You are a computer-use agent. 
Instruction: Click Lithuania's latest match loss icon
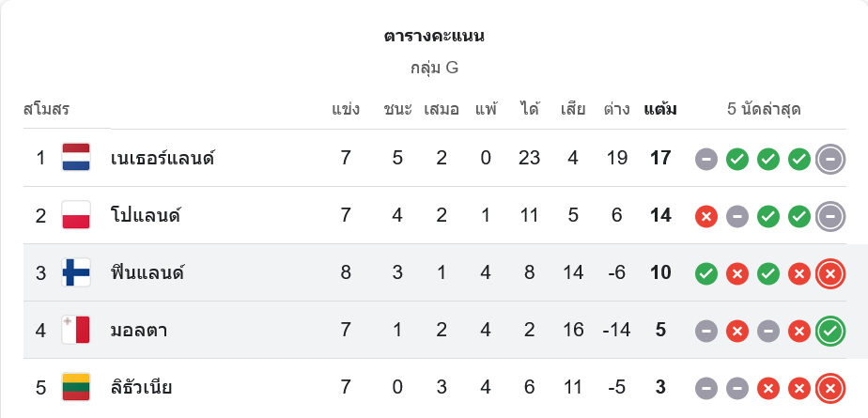(829, 388)
